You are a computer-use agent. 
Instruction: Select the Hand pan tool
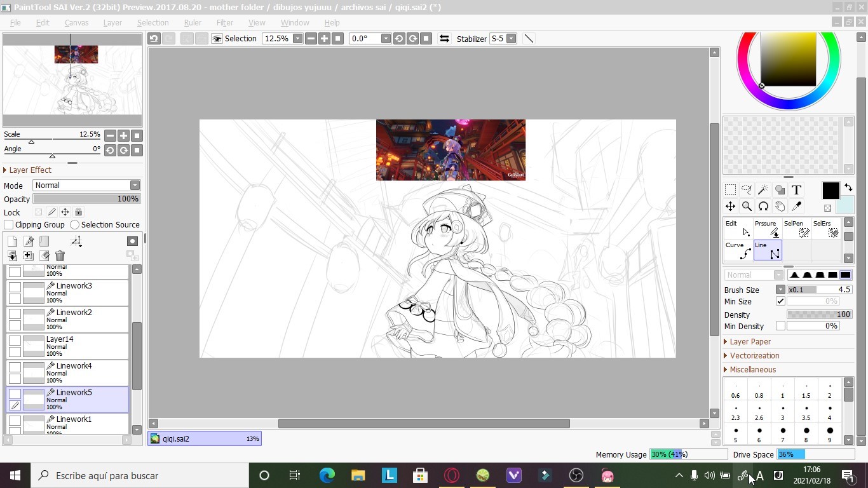point(780,207)
